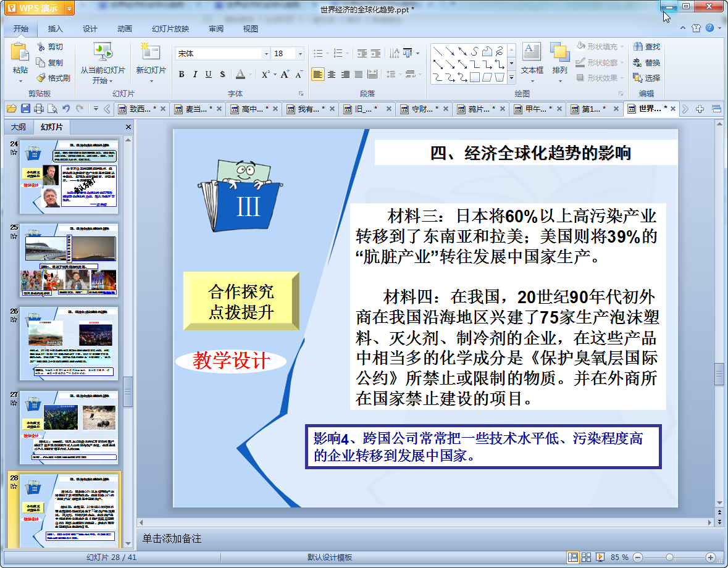This screenshot has height=568, width=728.
Task: Toggle left text alignment
Action: tap(317, 74)
